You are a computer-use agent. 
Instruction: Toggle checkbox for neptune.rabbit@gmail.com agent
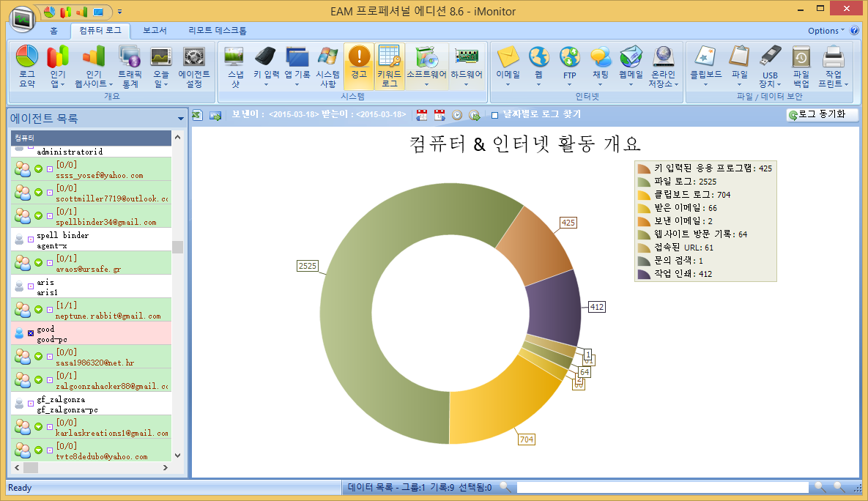[49, 310]
